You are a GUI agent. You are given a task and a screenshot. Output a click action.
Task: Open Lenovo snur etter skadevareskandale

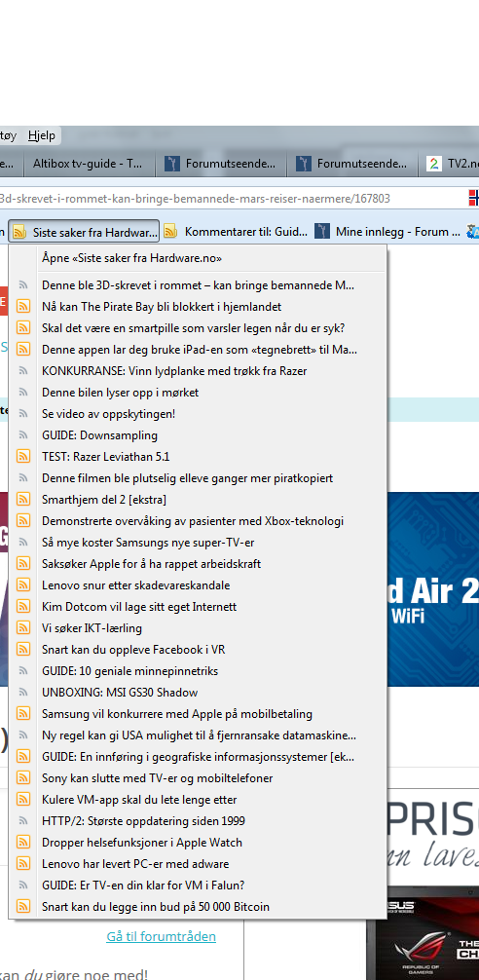pyautogui.click(x=198, y=585)
